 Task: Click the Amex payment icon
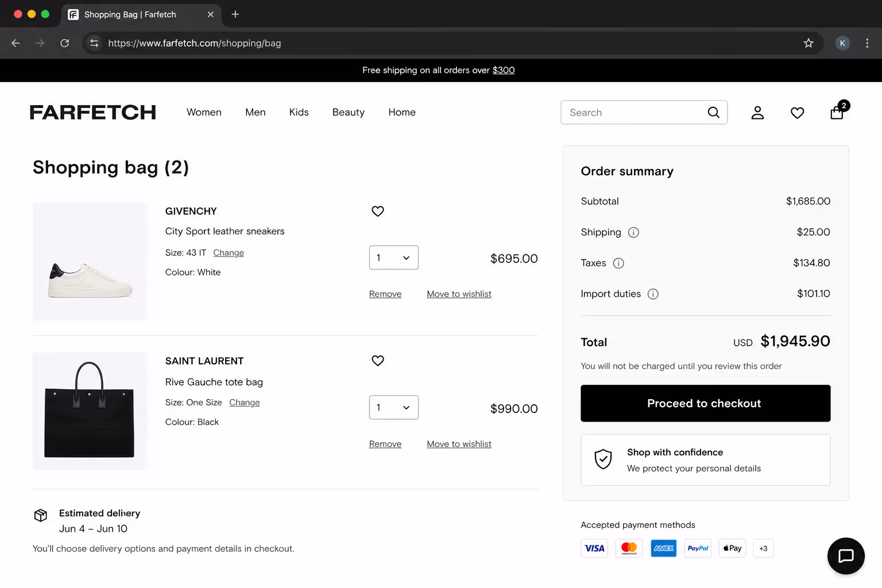pyautogui.click(x=663, y=548)
